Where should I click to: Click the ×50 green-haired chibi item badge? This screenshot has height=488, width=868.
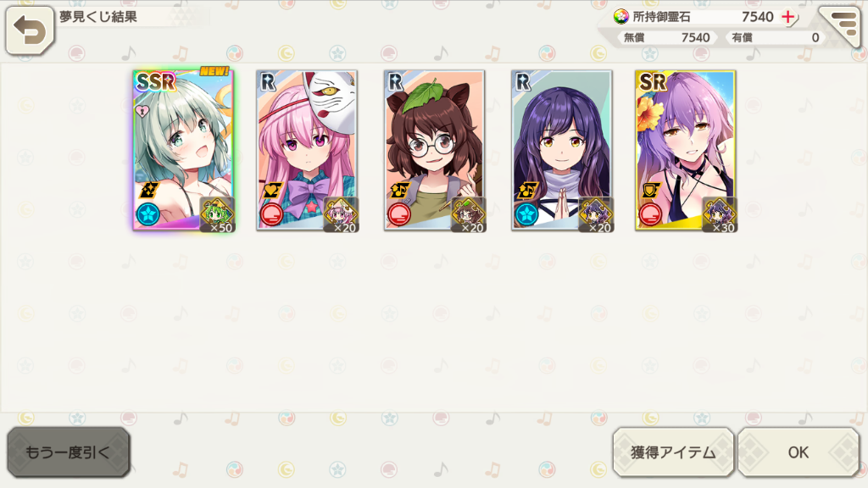[x=218, y=214]
